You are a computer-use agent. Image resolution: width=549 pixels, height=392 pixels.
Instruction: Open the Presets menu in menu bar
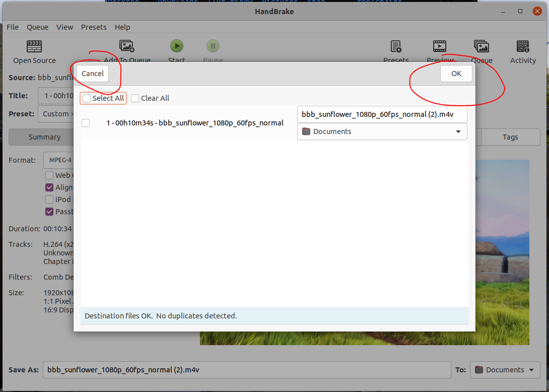click(x=94, y=27)
